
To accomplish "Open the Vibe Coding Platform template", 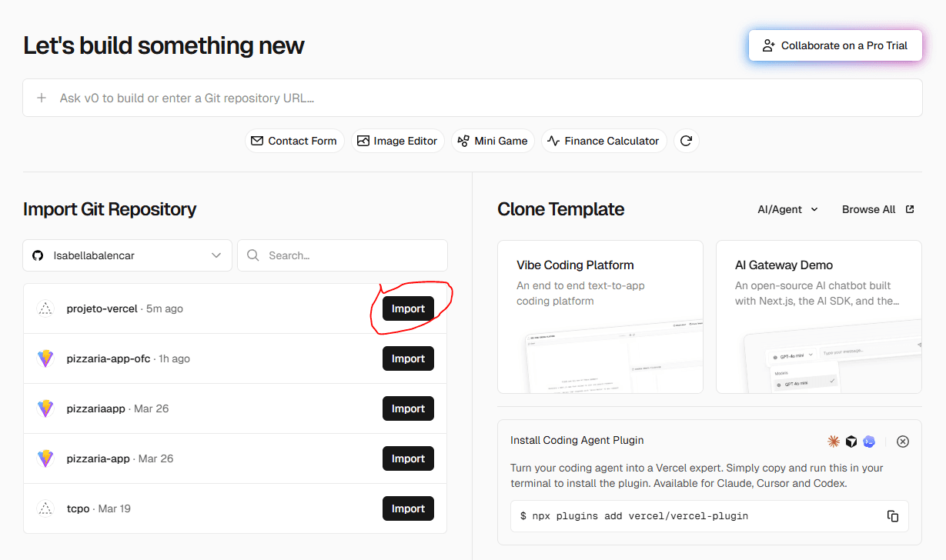I will click(x=600, y=316).
